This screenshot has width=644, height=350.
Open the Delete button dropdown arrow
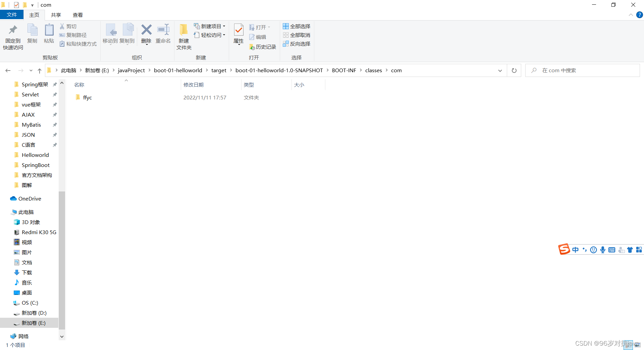coord(146,44)
